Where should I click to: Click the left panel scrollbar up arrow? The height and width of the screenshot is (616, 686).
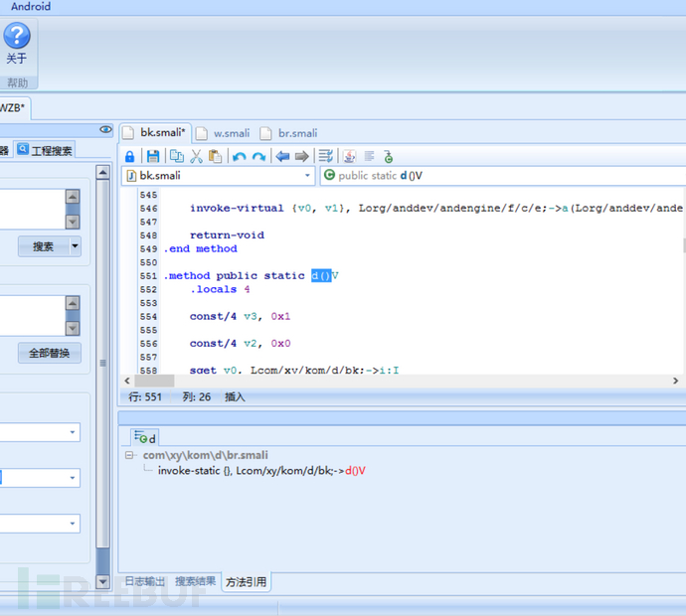click(x=102, y=172)
